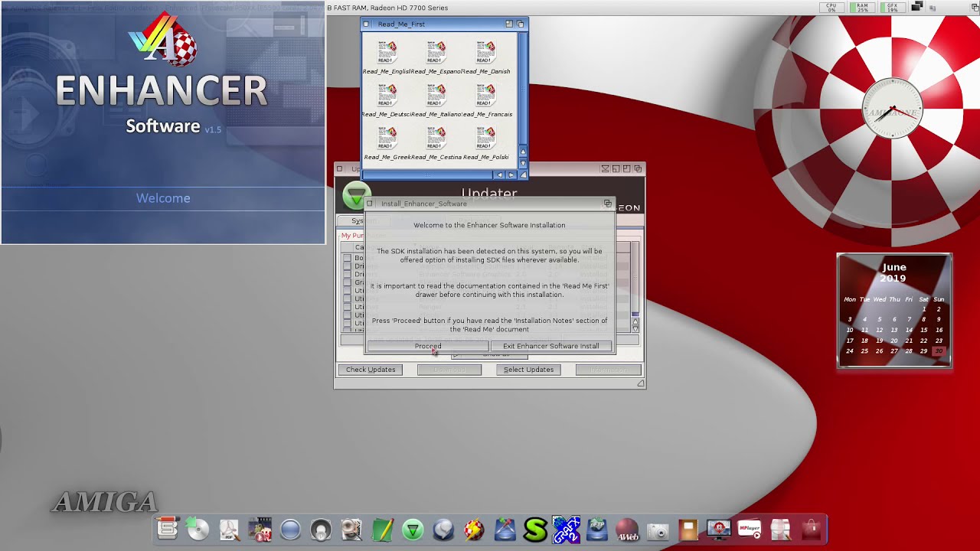
Task: Switch to the 'Sys' tab in Updater
Action: (x=357, y=220)
